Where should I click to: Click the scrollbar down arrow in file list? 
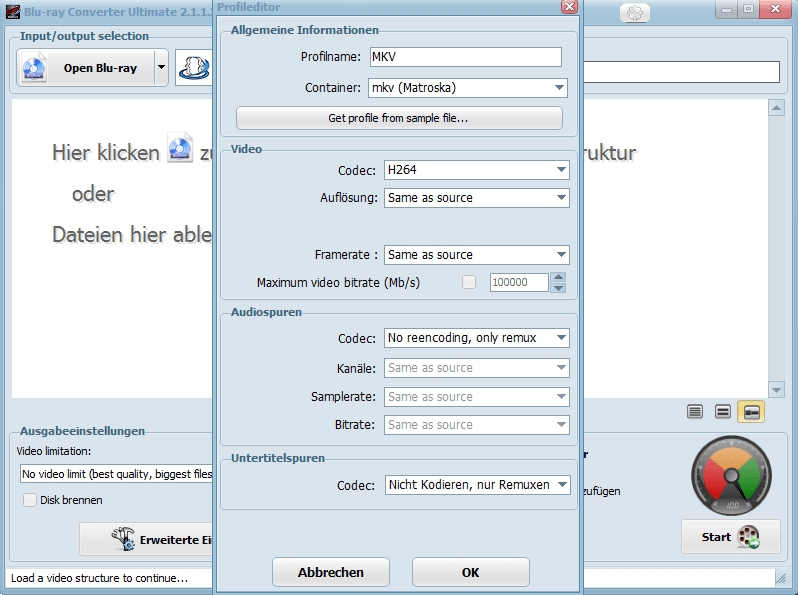(x=776, y=390)
